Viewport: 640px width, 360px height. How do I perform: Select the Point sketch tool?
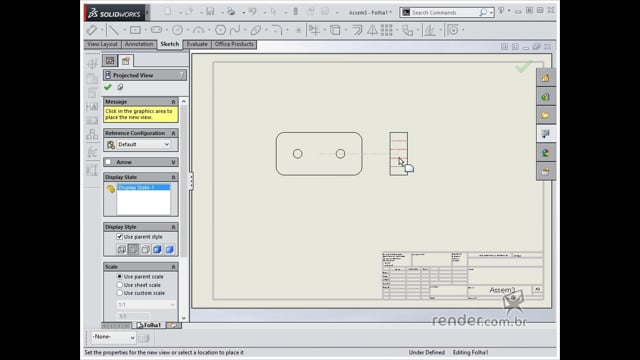[x=298, y=30]
